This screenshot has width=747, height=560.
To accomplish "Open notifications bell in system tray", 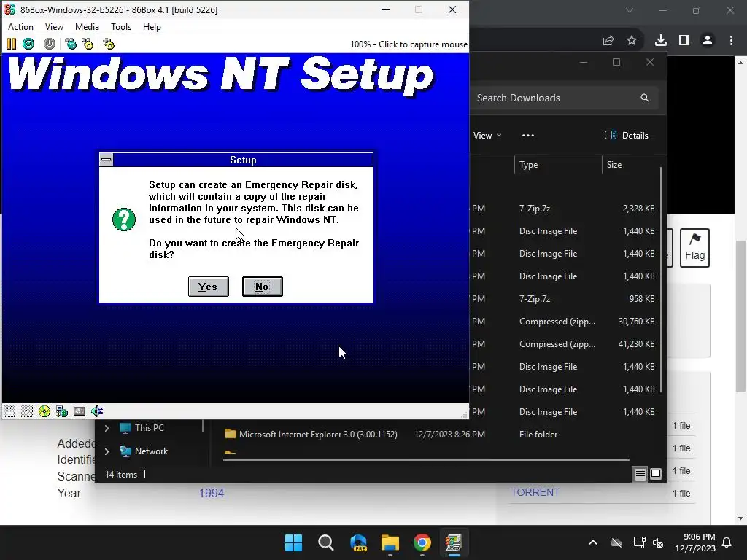I will pyautogui.click(x=727, y=542).
